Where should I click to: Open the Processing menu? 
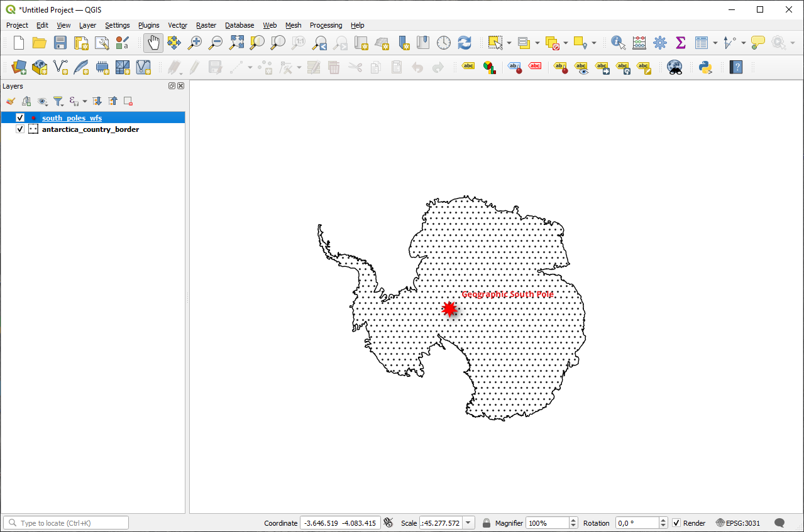click(326, 25)
